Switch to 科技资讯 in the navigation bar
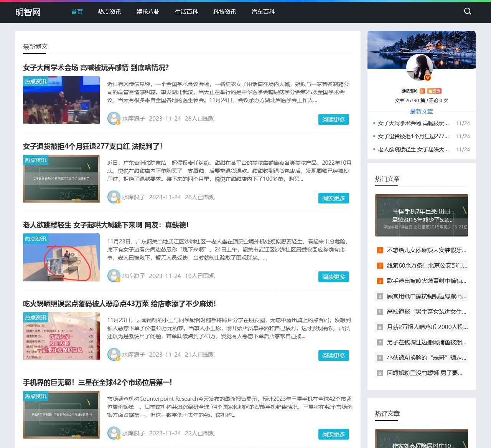This screenshot has width=491, height=448. point(225,12)
